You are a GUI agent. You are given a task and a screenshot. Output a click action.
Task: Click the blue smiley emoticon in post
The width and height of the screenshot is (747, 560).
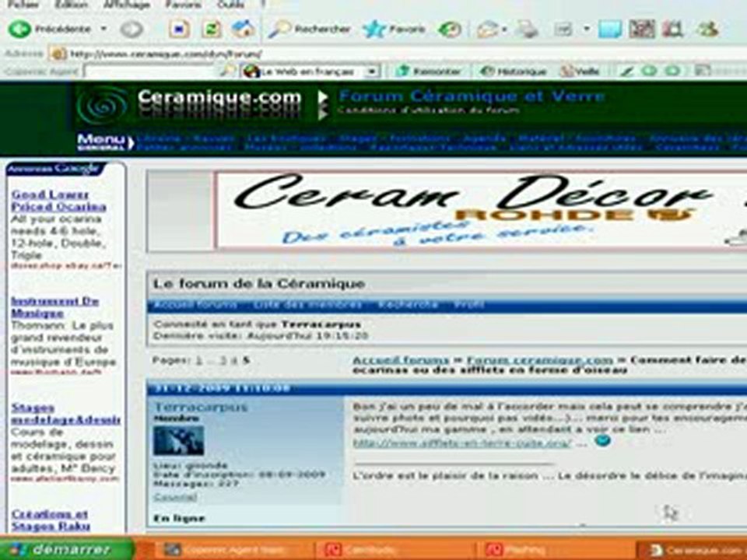[x=602, y=441]
